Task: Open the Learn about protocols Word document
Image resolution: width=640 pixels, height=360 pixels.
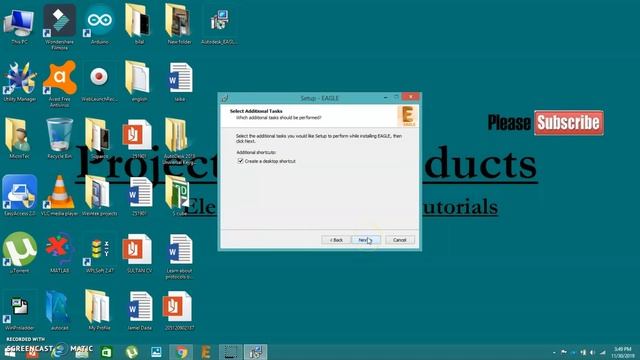Action: pyautogui.click(x=179, y=256)
